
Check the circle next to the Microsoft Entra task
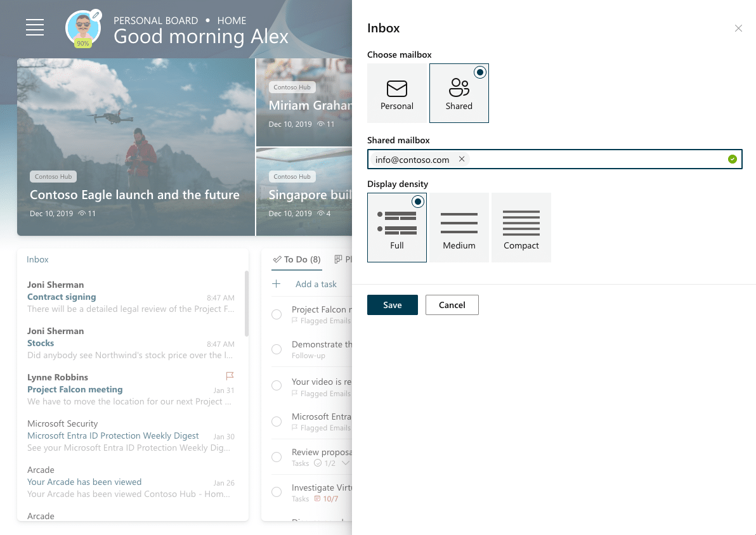[276, 422]
